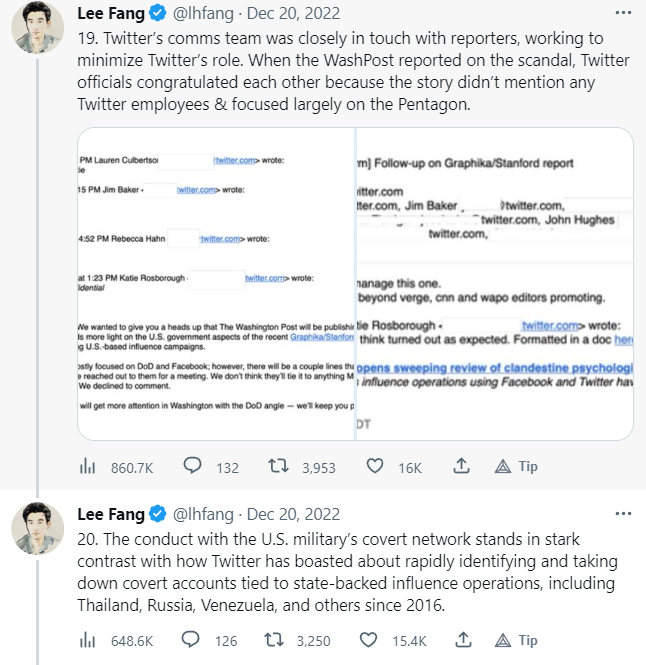This screenshot has height=665, width=646.
Task: Like the tweet with 15.4K likes
Action: tap(376, 640)
